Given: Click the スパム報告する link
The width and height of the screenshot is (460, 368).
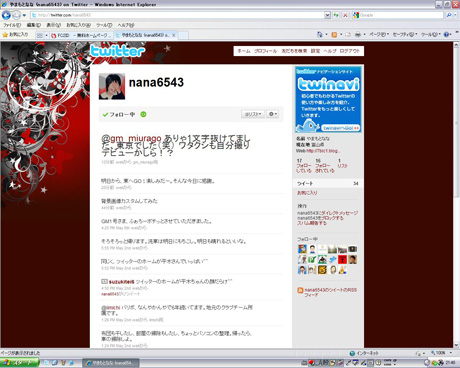Looking at the screenshot, I should pyautogui.click(x=312, y=223).
